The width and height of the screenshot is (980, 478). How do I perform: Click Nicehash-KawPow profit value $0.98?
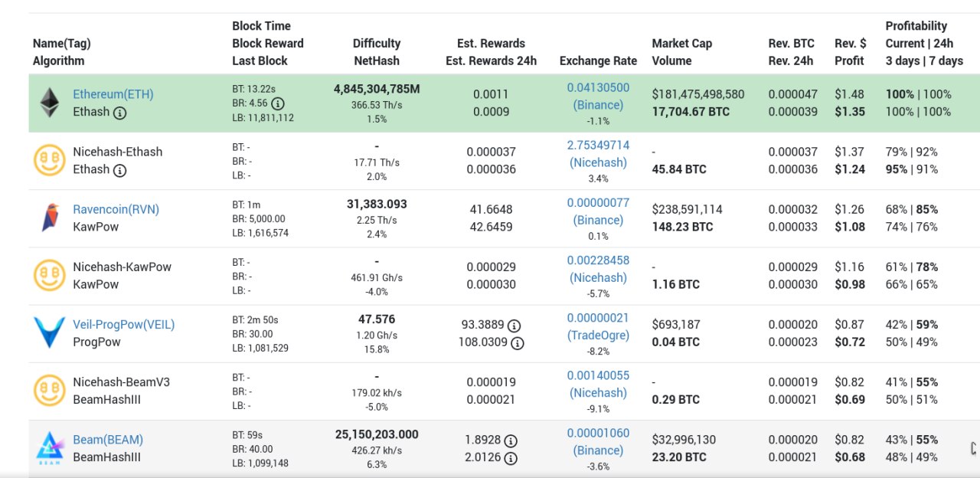(x=850, y=284)
